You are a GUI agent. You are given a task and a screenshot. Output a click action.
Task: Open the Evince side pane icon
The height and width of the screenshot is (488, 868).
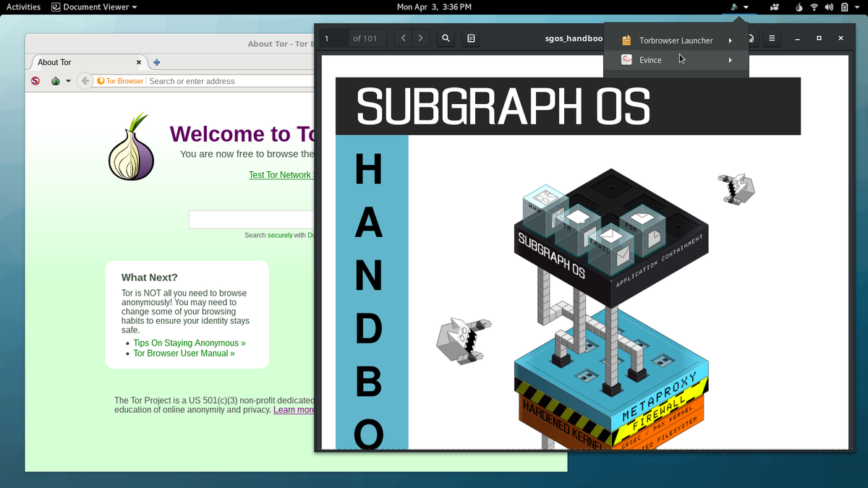coord(471,38)
